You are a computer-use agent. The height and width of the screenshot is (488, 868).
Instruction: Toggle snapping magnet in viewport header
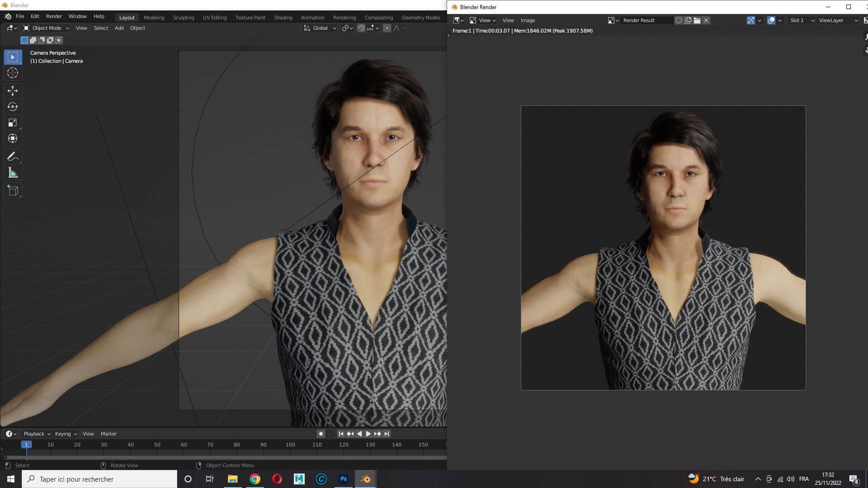361,28
